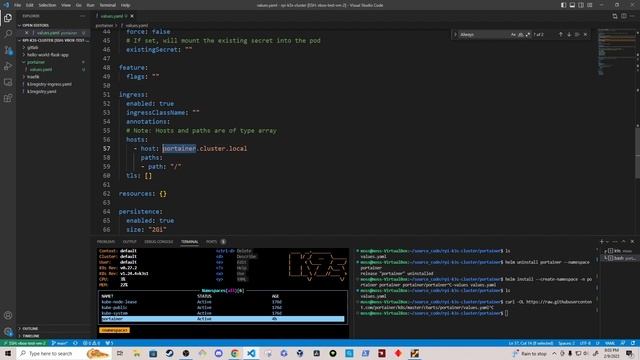Image resolution: width=640 pixels, height=360 pixels.
Task: Toggle secondary side bar layout icon
Action: (x=581, y=5)
